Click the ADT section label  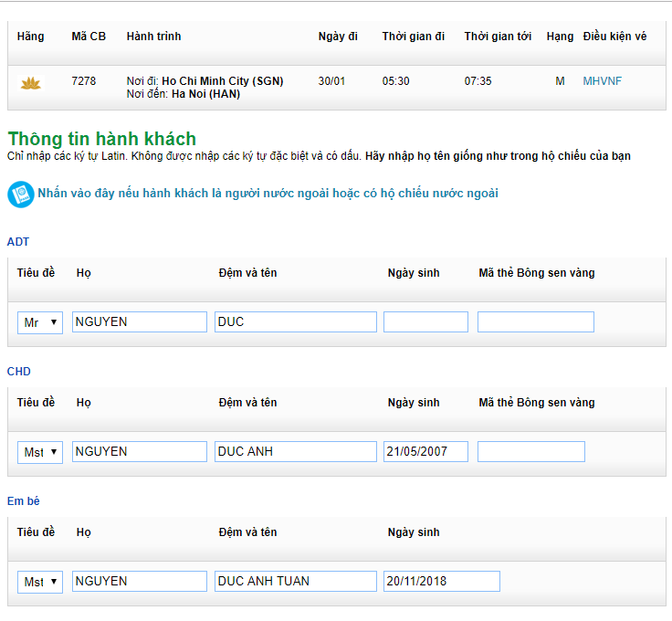tap(18, 242)
